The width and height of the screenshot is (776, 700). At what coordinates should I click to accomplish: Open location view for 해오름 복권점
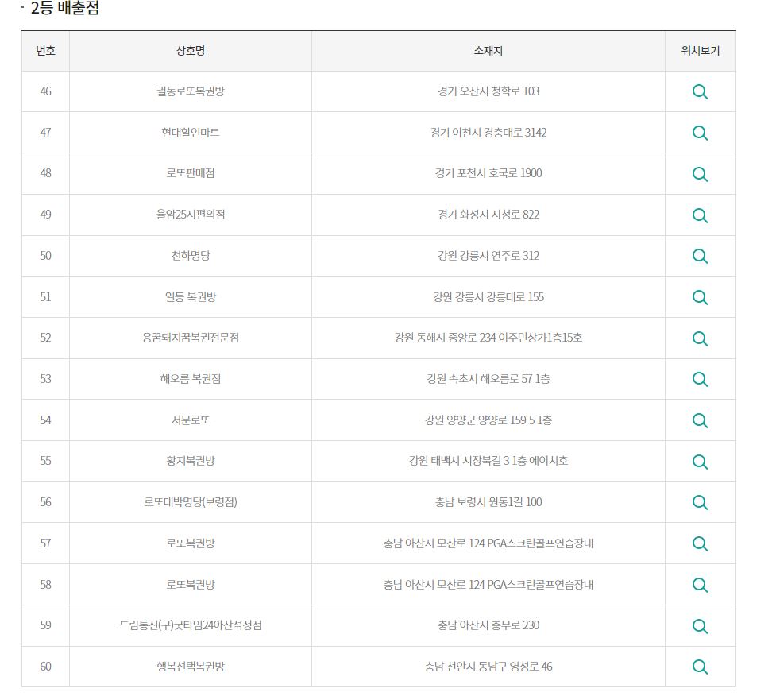(700, 379)
